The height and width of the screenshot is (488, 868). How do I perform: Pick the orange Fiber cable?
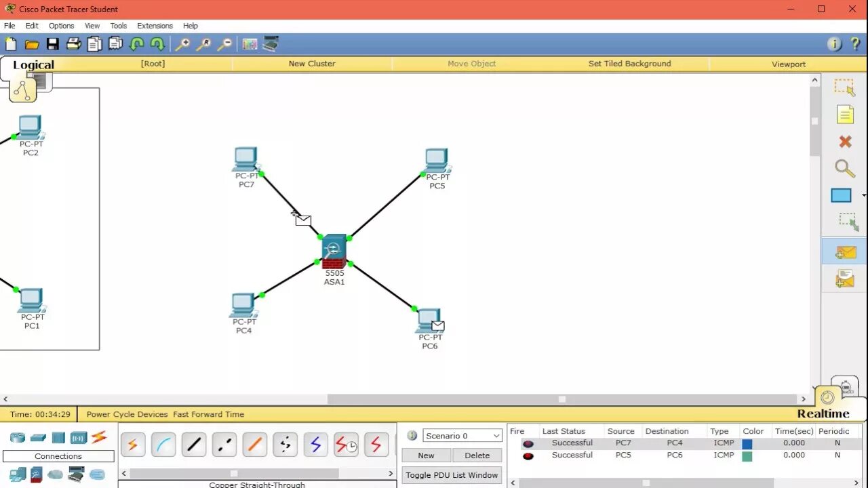tap(255, 445)
